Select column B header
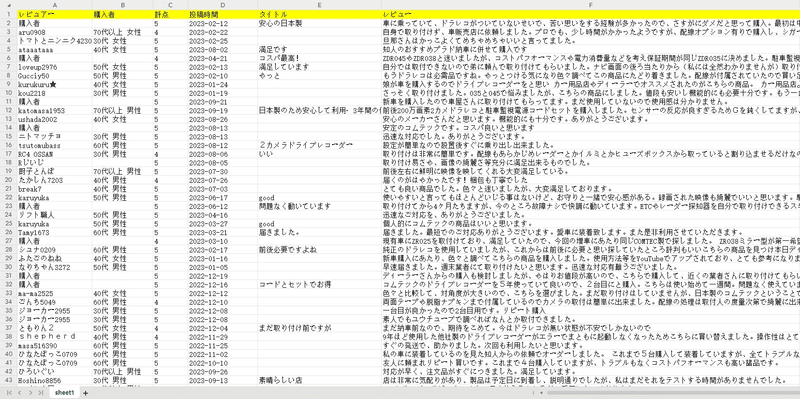Viewport: 800px width, 399px height. (x=122, y=5)
